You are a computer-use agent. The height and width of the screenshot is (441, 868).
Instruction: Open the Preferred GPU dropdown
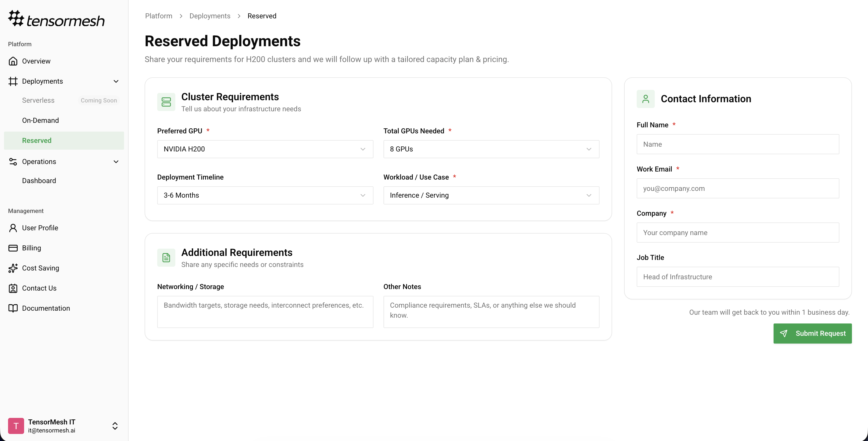[x=265, y=149]
